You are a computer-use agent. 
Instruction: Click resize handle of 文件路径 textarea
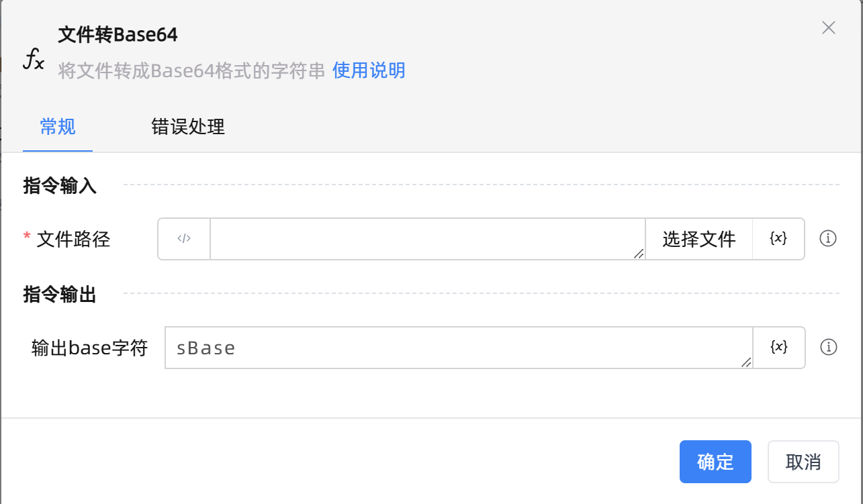pyautogui.click(x=639, y=253)
